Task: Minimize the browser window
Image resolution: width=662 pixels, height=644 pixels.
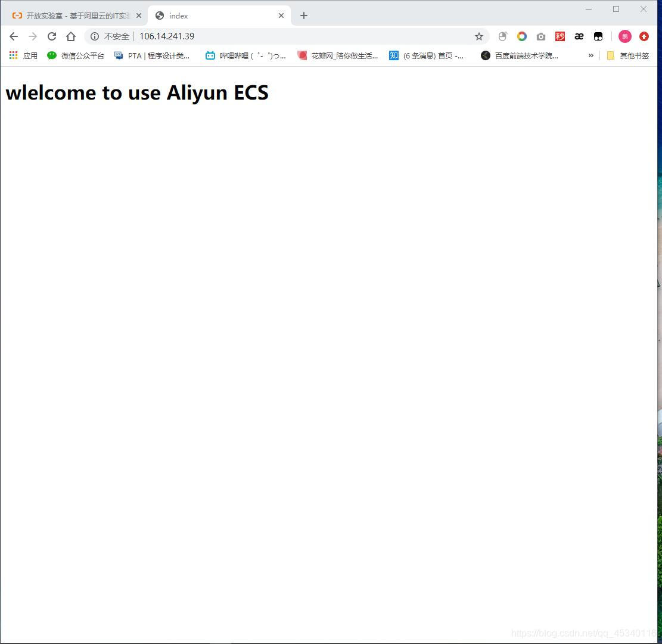Action: 589,9
